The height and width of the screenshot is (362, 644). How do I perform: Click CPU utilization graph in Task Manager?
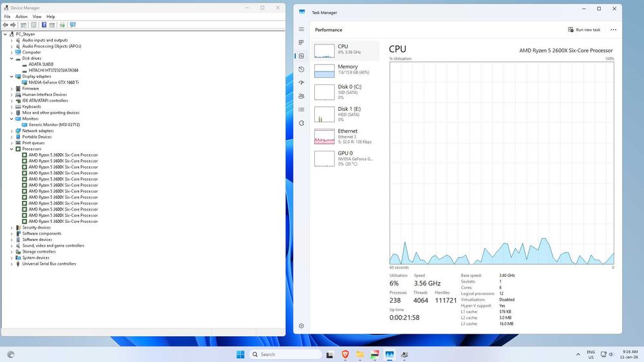click(502, 163)
